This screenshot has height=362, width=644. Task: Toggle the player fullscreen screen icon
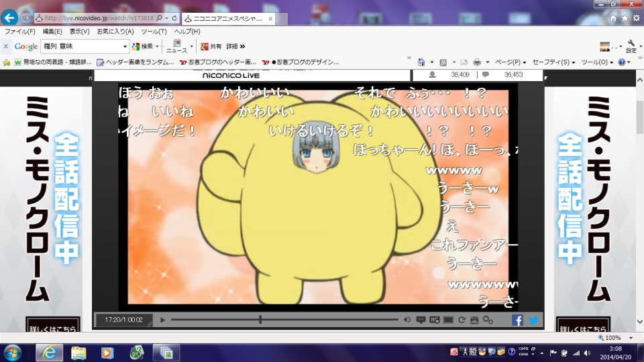coord(448,320)
